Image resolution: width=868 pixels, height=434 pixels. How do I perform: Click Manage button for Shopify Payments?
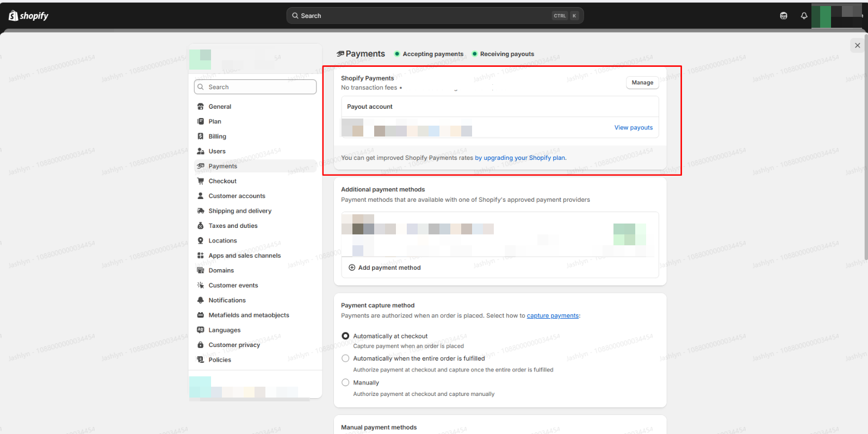[x=642, y=83]
